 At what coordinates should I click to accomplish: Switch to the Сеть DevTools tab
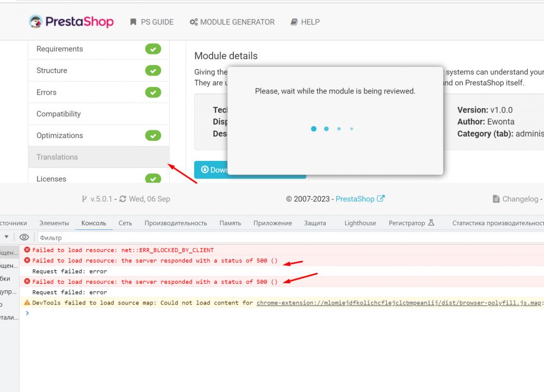pyautogui.click(x=125, y=223)
